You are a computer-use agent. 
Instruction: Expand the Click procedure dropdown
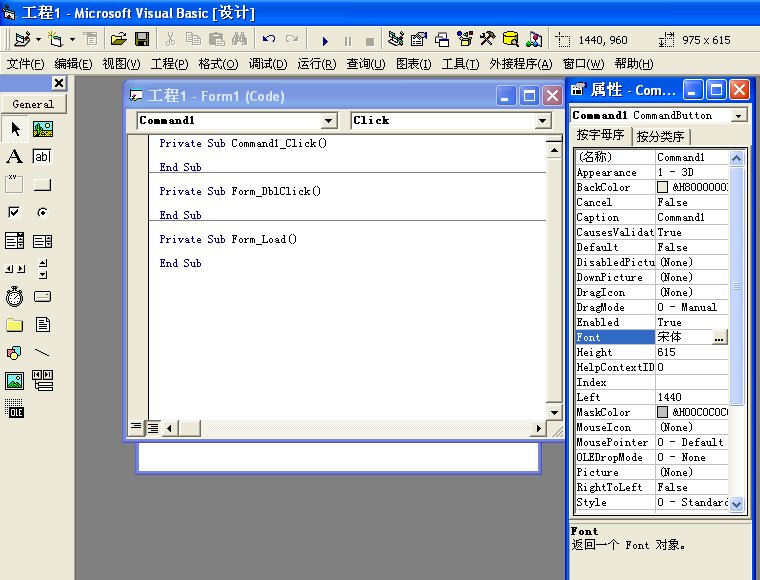[543, 120]
